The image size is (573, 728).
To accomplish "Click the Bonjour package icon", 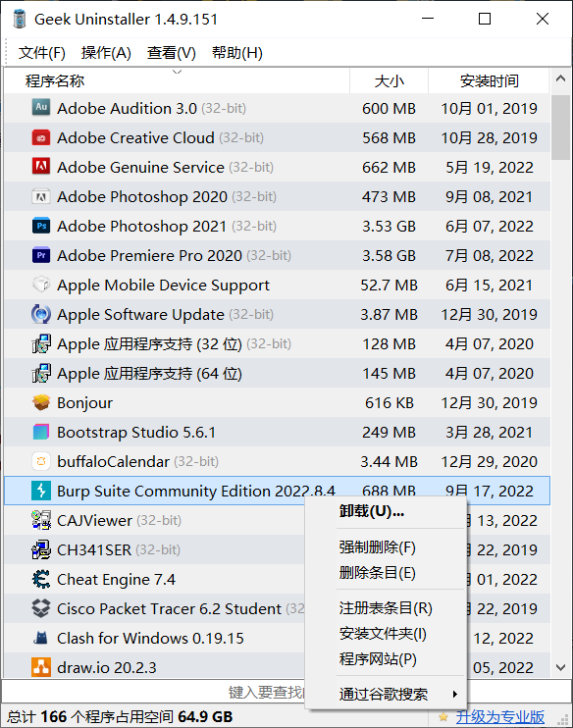I will click(41, 402).
